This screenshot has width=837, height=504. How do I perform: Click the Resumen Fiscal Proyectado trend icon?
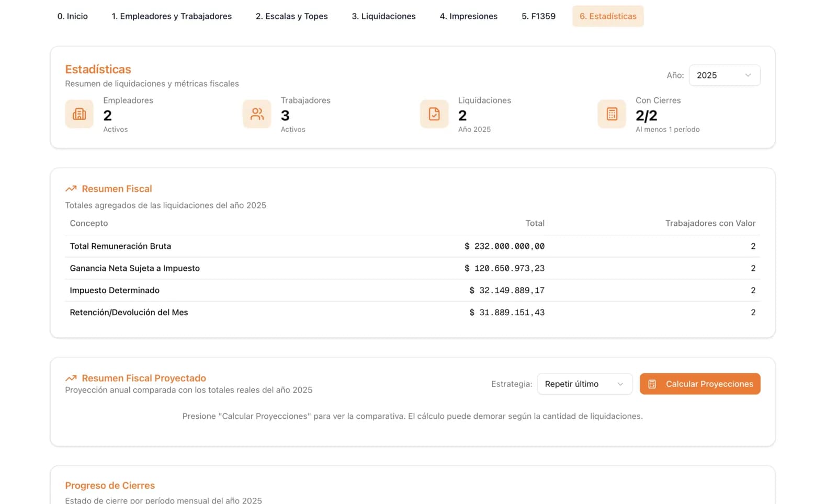pos(71,377)
